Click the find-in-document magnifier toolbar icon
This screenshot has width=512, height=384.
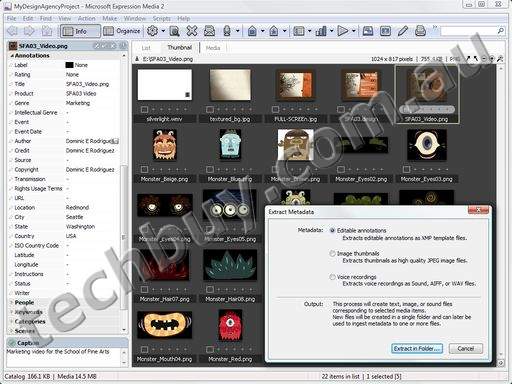(174, 31)
